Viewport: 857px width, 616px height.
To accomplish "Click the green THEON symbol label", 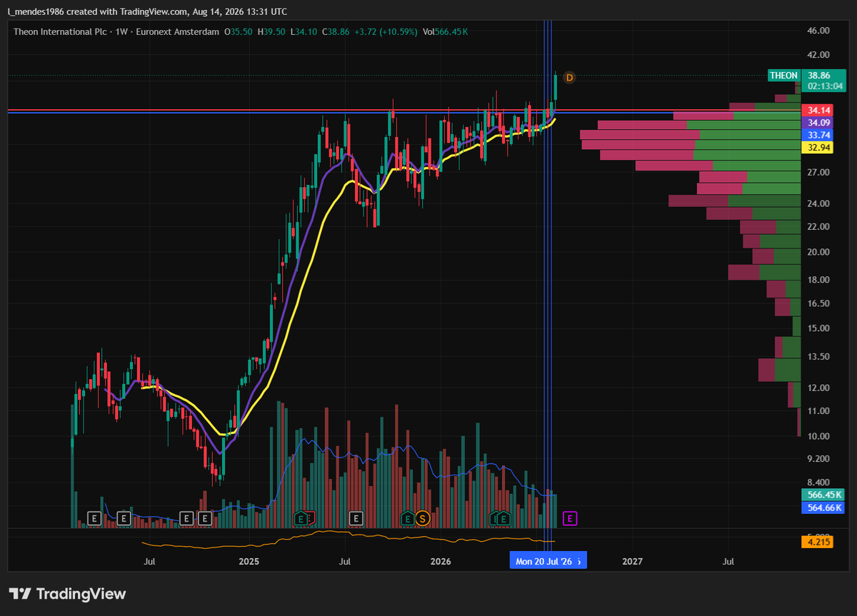I will point(783,75).
